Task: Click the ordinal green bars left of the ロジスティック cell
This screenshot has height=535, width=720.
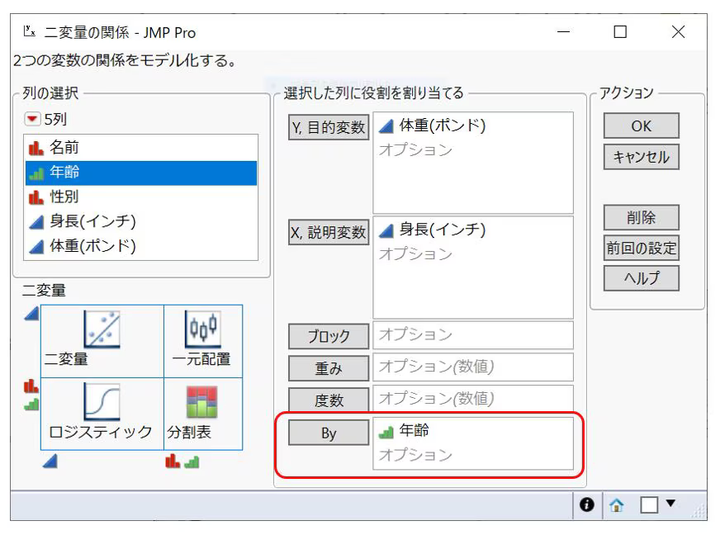Action: (x=31, y=405)
